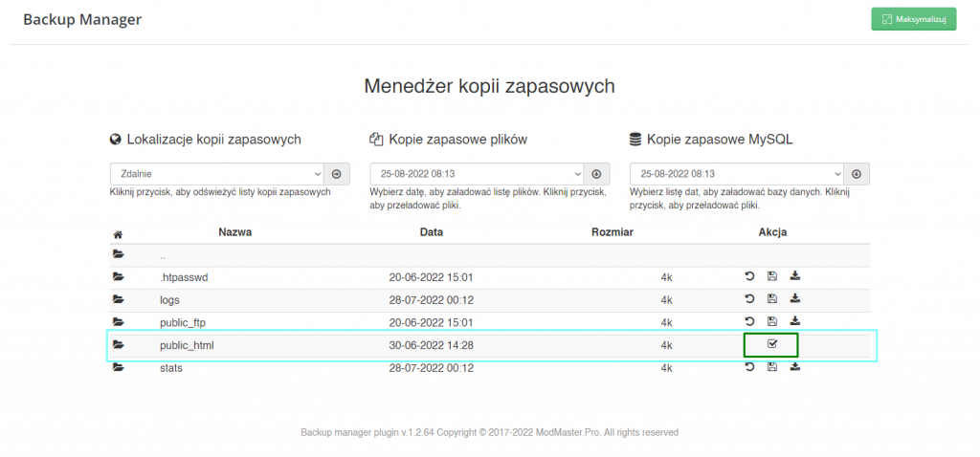Restore public_ftp with the undo icon
980x457 pixels.
[x=749, y=321]
